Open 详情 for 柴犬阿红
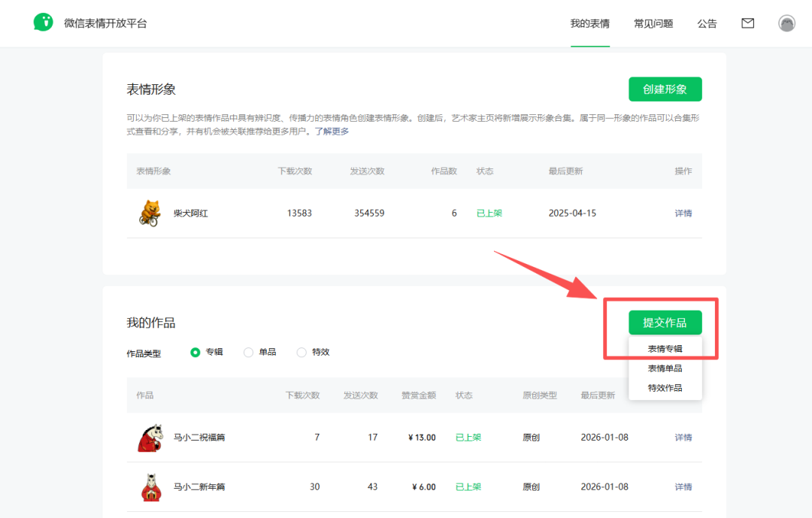This screenshot has height=518, width=812. pos(683,214)
